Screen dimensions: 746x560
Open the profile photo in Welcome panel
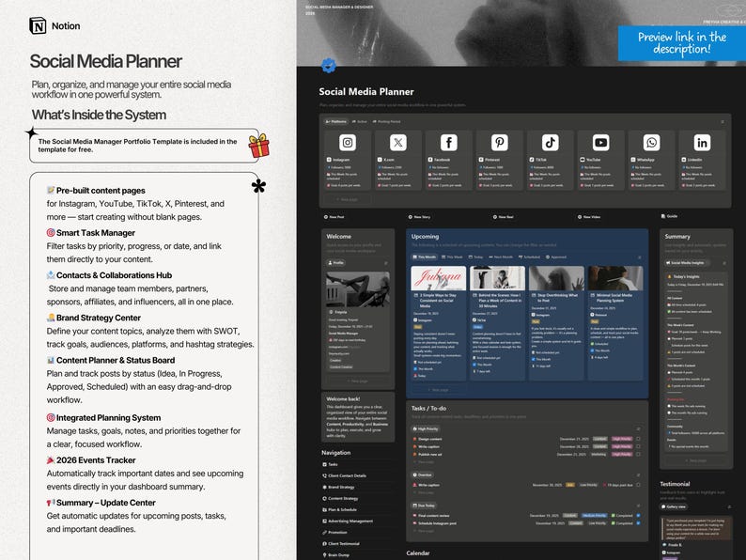pos(358,288)
